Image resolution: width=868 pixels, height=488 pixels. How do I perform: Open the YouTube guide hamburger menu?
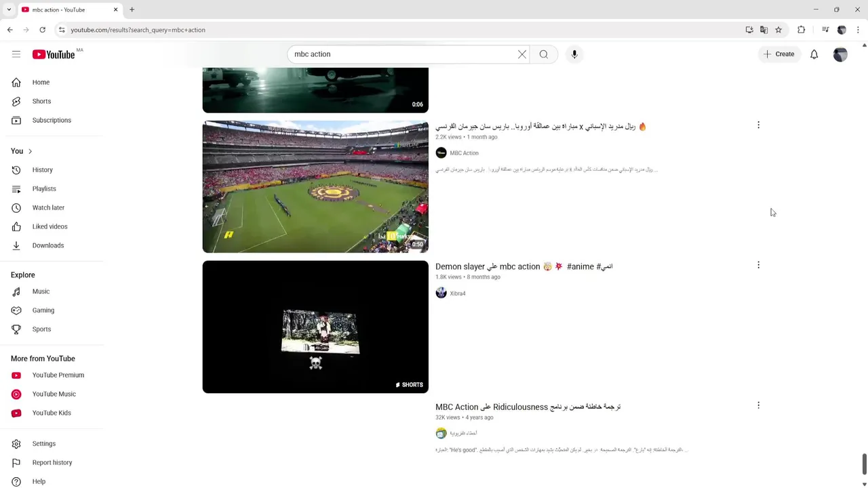(16, 54)
